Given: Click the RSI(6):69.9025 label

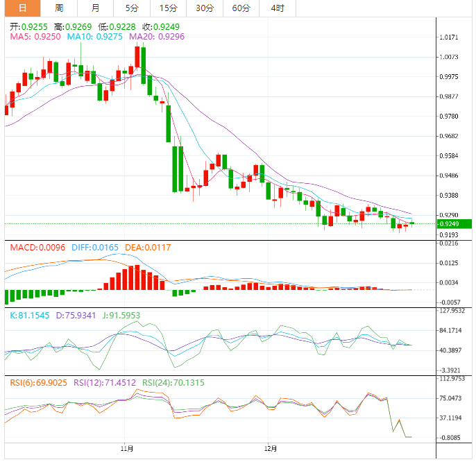Looking at the screenshot, I should click(38, 382).
